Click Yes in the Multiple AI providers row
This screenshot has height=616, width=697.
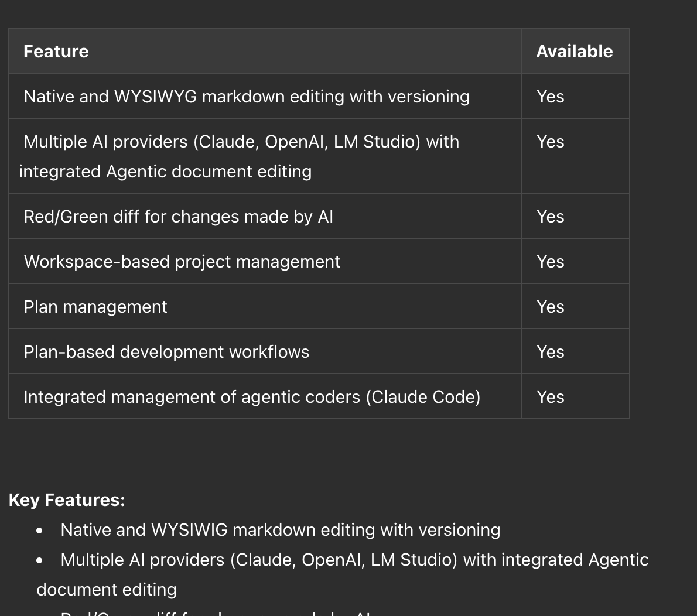coord(551,142)
